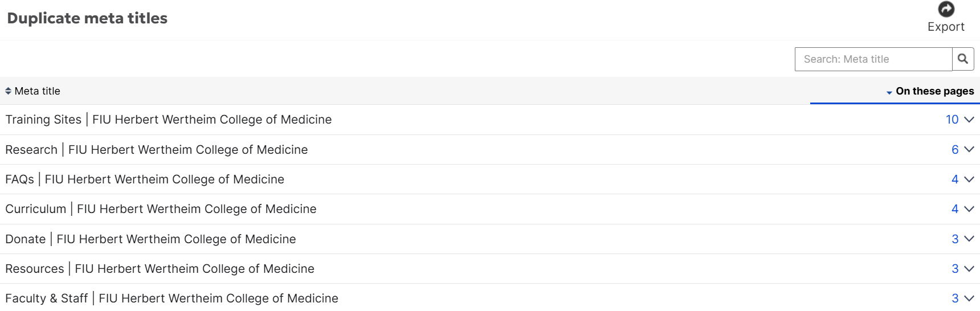Viewport: 980px width, 311px height.
Task: Open the 6 pages count for Research
Action: point(955,149)
